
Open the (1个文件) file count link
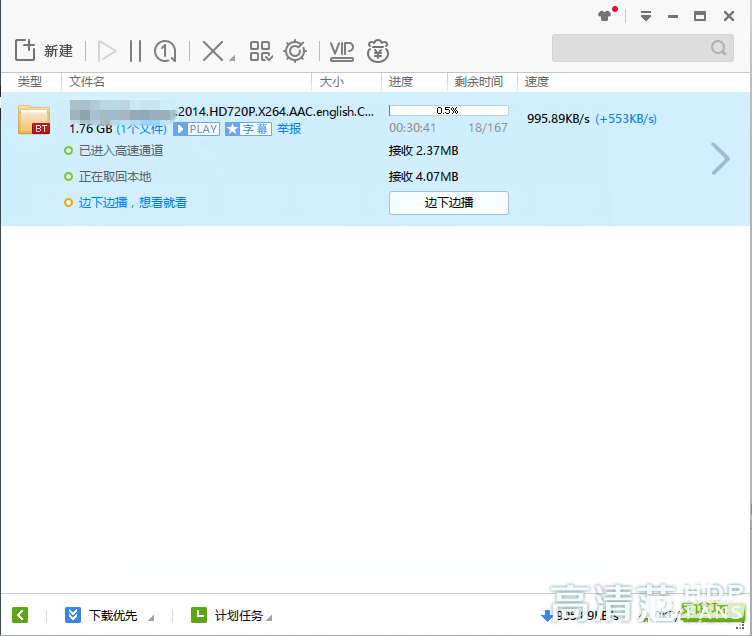pyautogui.click(x=141, y=129)
